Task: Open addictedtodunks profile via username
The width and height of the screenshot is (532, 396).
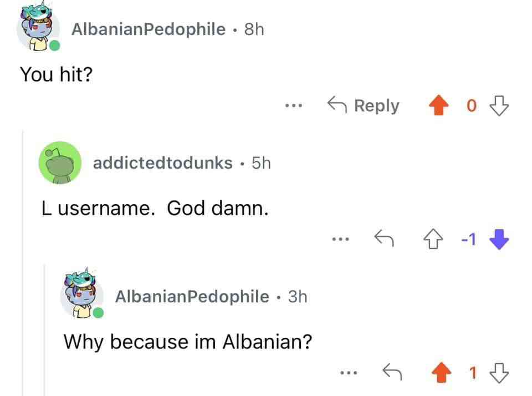Action: click(162, 163)
